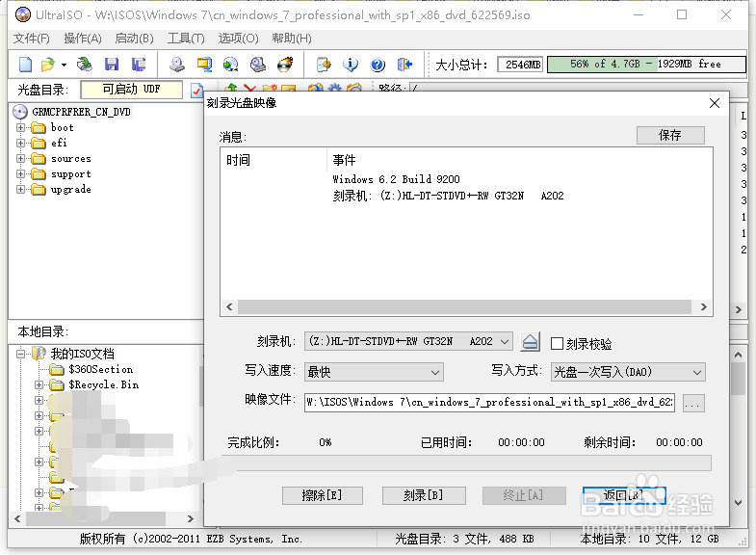Select the sources folder in disc tree

tap(71, 159)
